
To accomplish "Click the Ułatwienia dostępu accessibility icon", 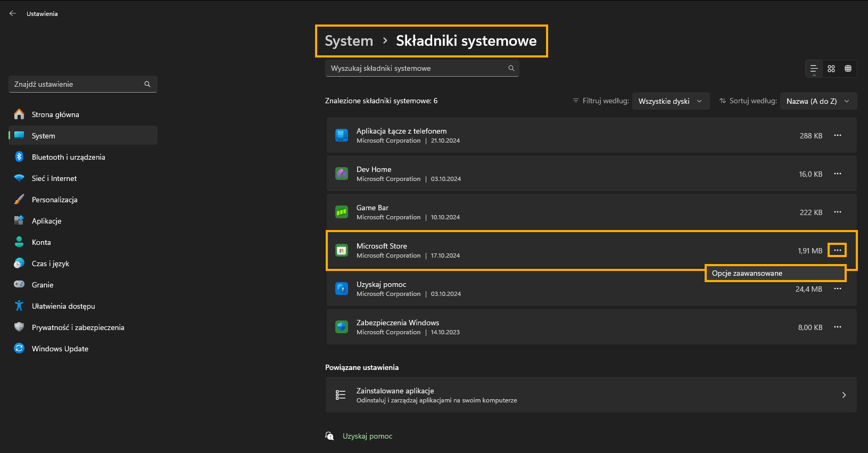I will coord(19,306).
